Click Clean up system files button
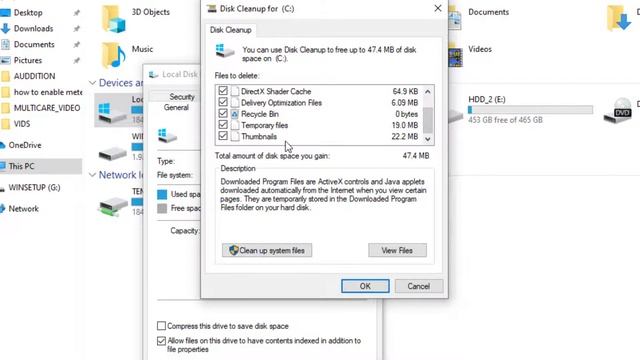The width and height of the screenshot is (640, 360). pos(267,250)
